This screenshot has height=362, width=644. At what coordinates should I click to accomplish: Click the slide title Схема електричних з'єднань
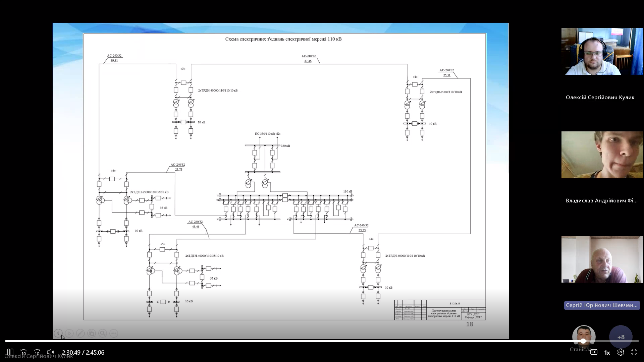pos(283,39)
